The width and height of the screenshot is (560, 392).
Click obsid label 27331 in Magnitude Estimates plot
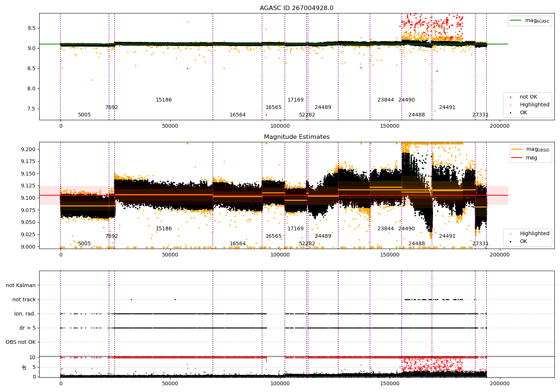point(480,244)
